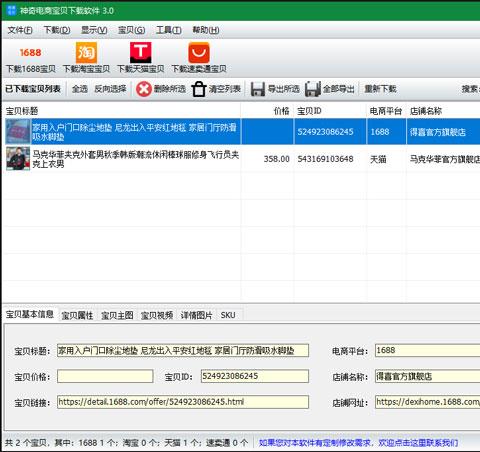This screenshot has height=452, width=480.
Task: Switch to 宝贝属性 tab
Action: pyautogui.click(x=77, y=315)
